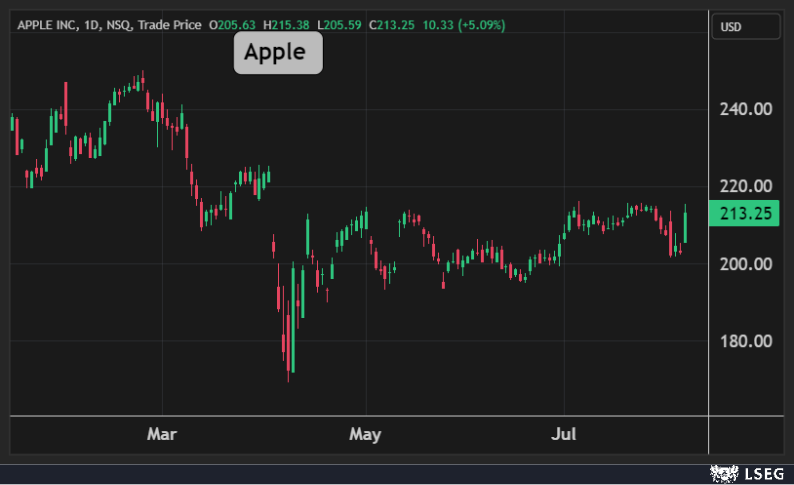Click the 200.00 price axis label

click(745, 264)
